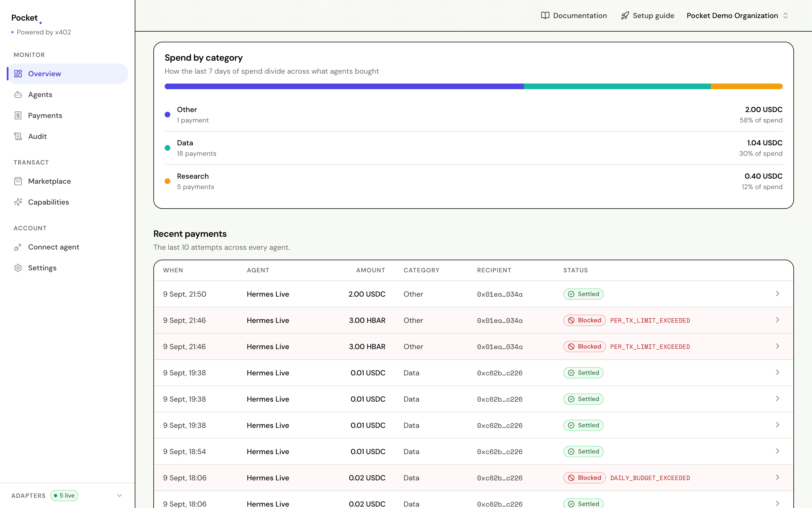Viewport: 812px width, 508px height.
Task: Click Settled badge on 21:50 payment
Action: pos(584,294)
